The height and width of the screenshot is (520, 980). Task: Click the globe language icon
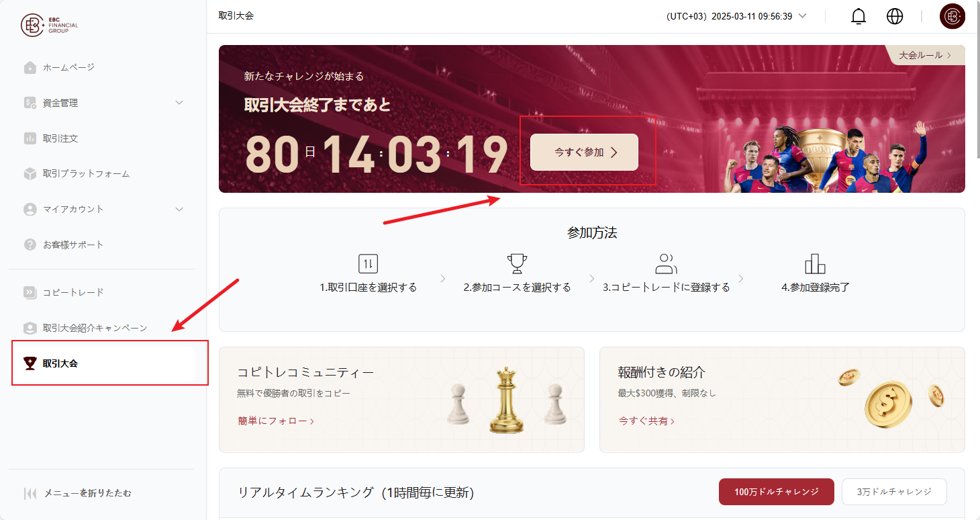coord(895,16)
